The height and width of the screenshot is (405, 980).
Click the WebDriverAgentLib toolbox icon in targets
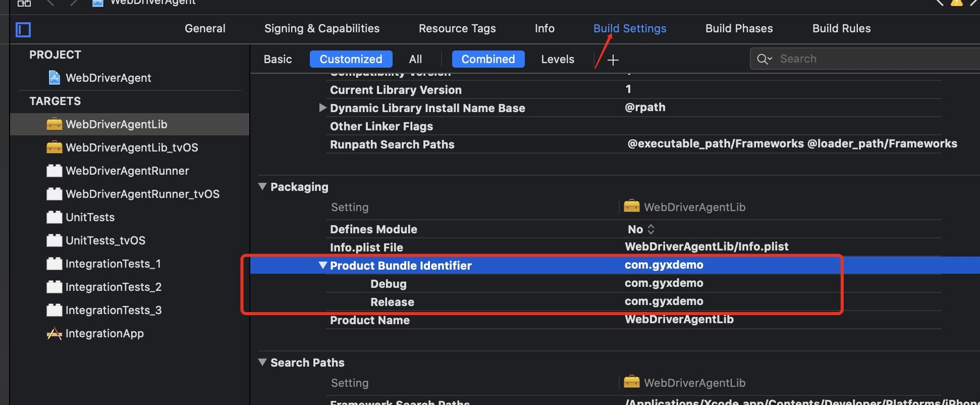[54, 124]
